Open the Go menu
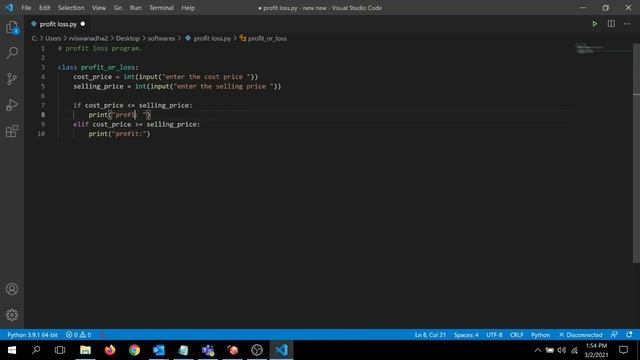 [118, 8]
